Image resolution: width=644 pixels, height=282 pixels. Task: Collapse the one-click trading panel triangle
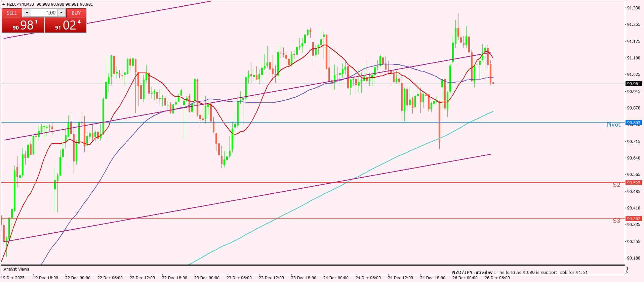(x=4, y=4)
